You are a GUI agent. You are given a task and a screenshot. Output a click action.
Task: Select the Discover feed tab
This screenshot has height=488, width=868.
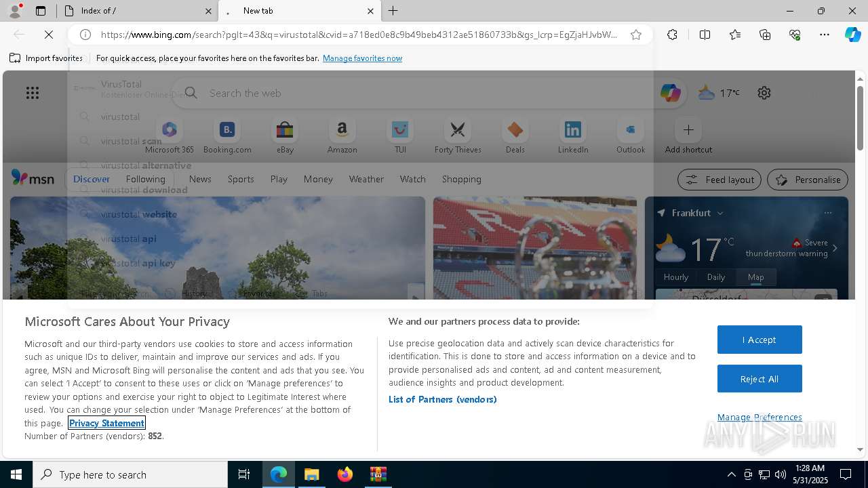pos(92,179)
